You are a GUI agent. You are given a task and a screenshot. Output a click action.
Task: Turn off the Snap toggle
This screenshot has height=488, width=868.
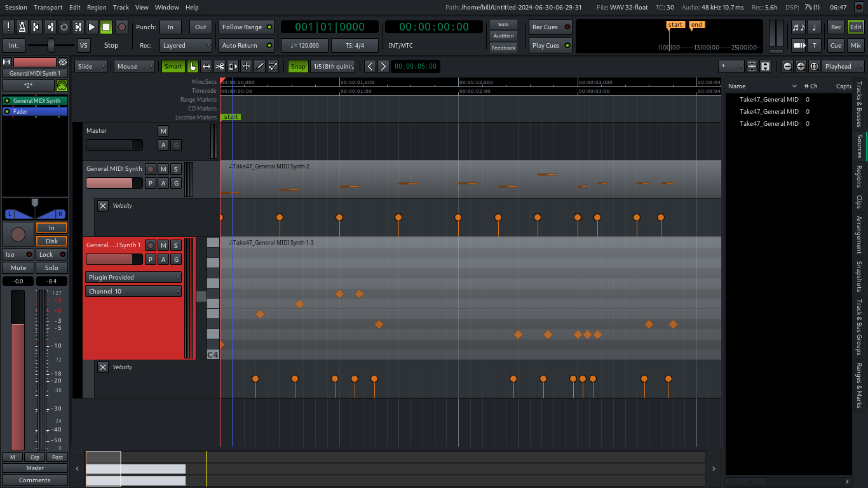(297, 66)
